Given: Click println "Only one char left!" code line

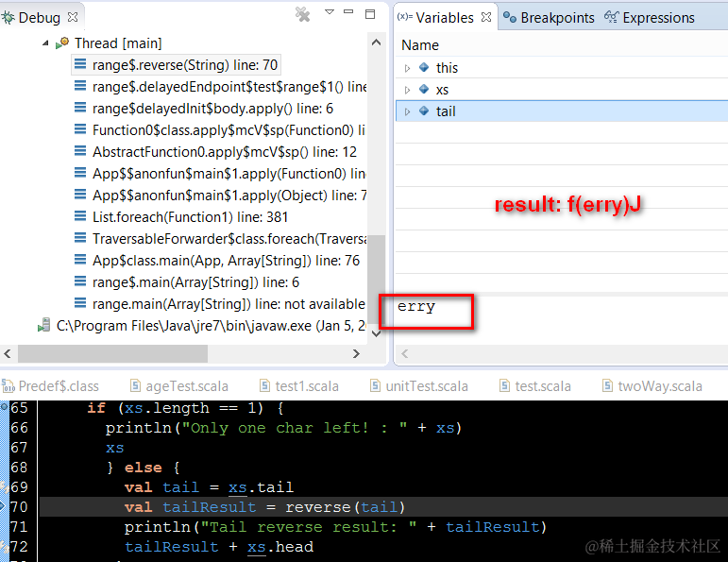Looking at the screenshot, I should tap(283, 428).
